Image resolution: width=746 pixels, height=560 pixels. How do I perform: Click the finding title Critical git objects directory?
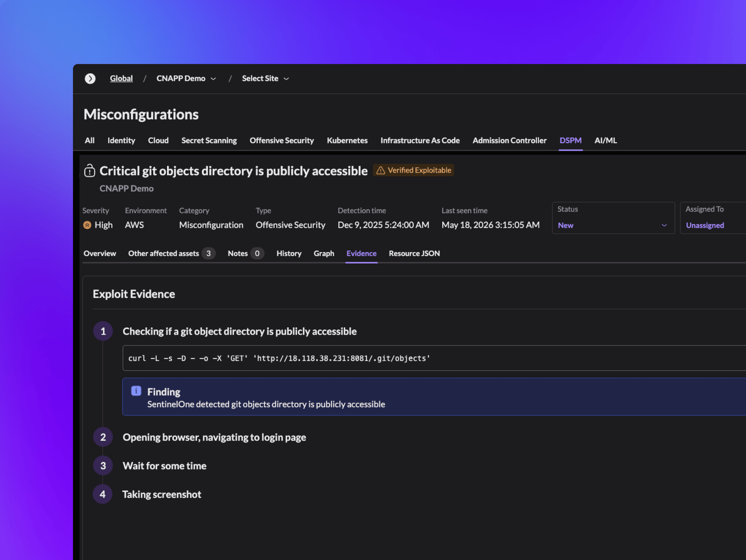pos(233,171)
